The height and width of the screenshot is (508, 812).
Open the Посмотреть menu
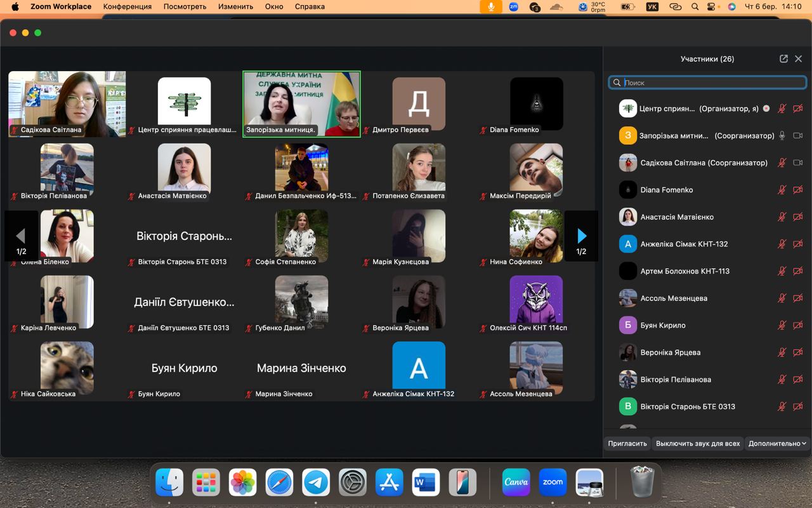click(x=185, y=6)
